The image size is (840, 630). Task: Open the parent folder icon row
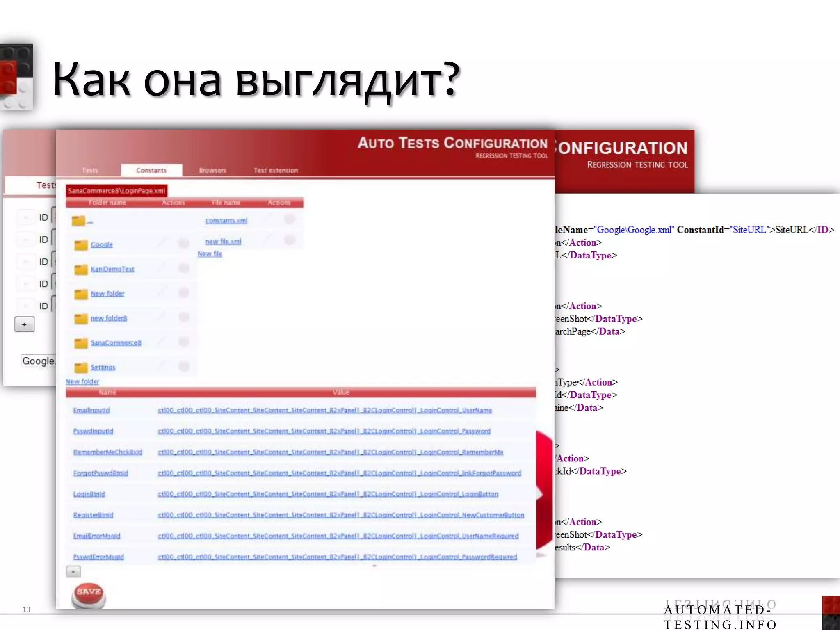[x=78, y=221]
